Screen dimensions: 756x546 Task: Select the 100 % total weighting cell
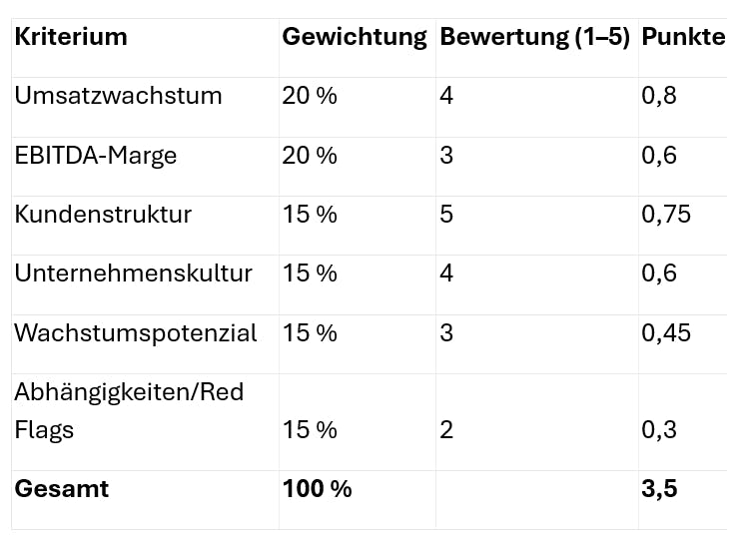point(318,489)
